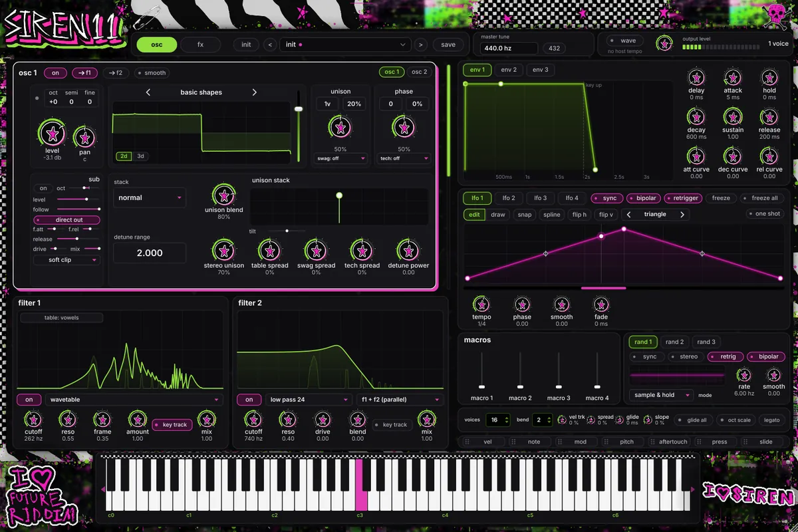Click the envelope hold knob
Screen dimensions: 798x532
[769, 78]
